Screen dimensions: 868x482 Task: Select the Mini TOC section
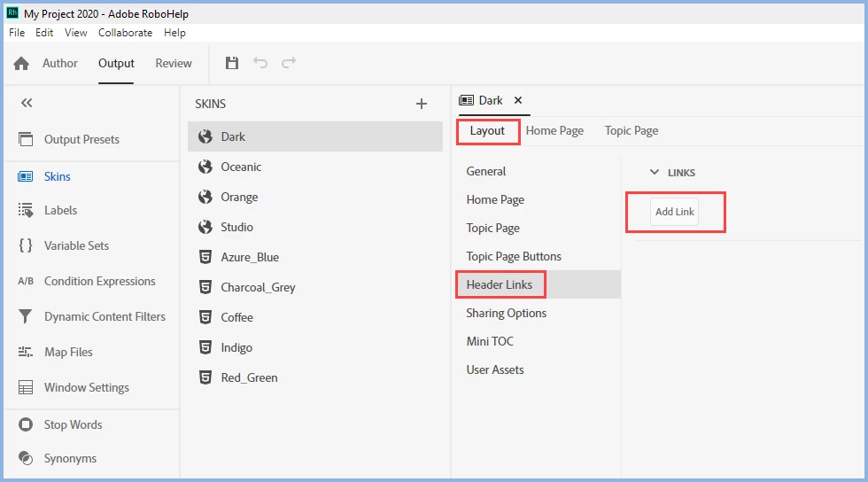click(x=490, y=341)
